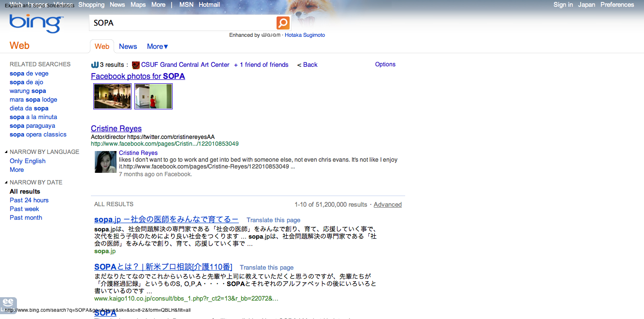
Task: Open second Facebook photo thumbnail with green wall
Action: 153,96
